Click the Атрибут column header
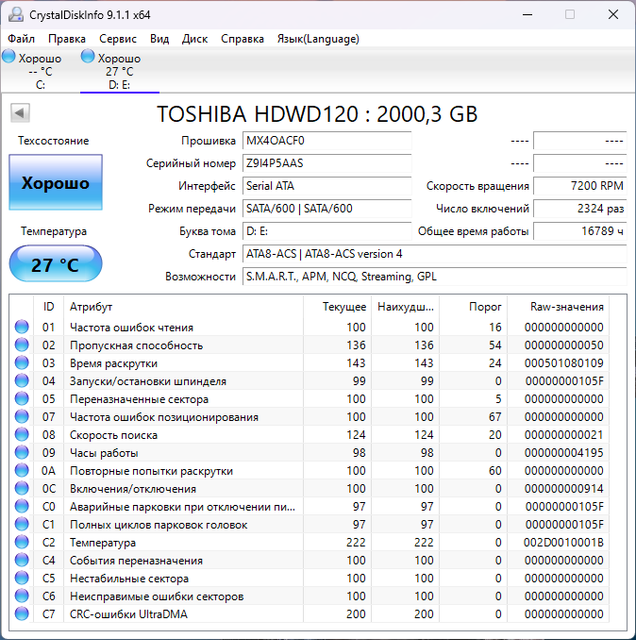Viewport: 636px width, 640px height. point(183,307)
